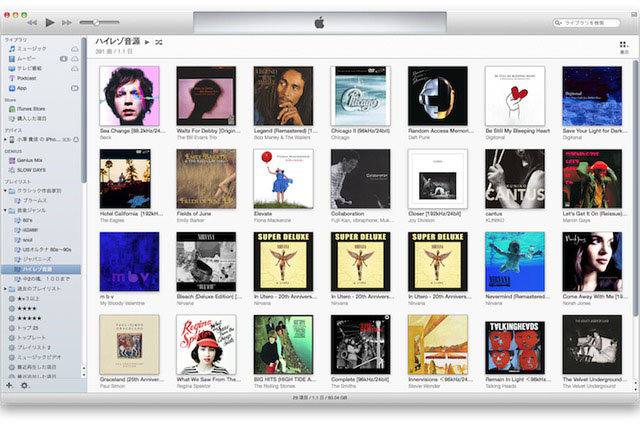The height and width of the screenshot is (425, 640).
Task: Expand the iPhone device disclosure triangle
Action: click(4, 139)
